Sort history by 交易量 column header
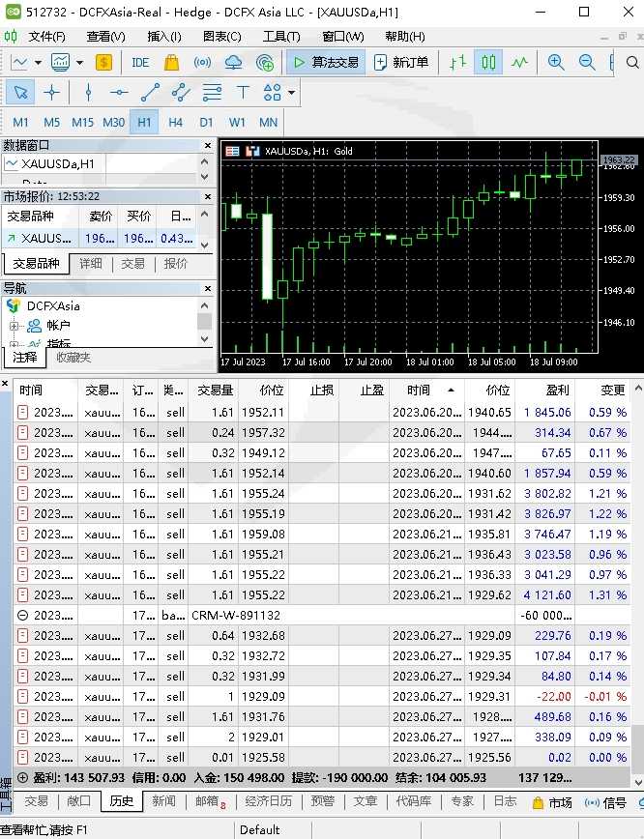 (215, 391)
